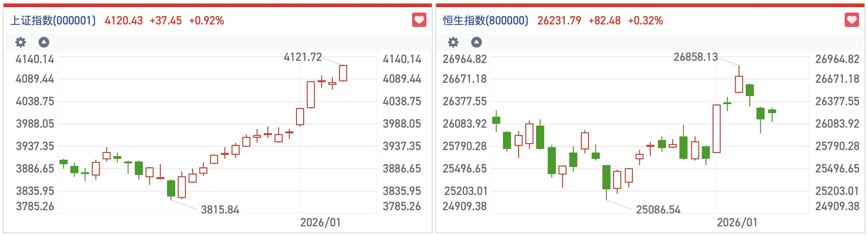Click the 25086.54 low price label

pos(658,210)
